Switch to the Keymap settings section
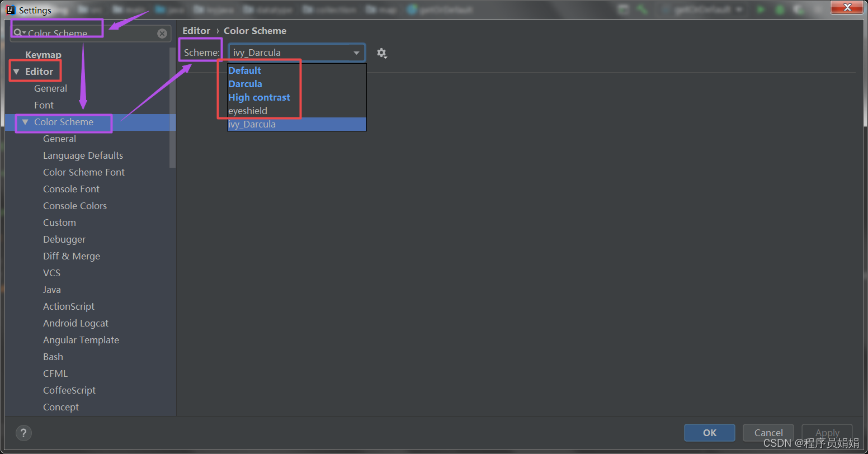This screenshot has height=454, width=868. pos(43,54)
